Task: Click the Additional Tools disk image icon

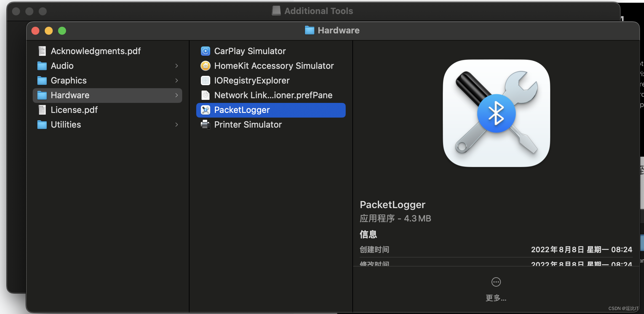Action: pos(276,10)
